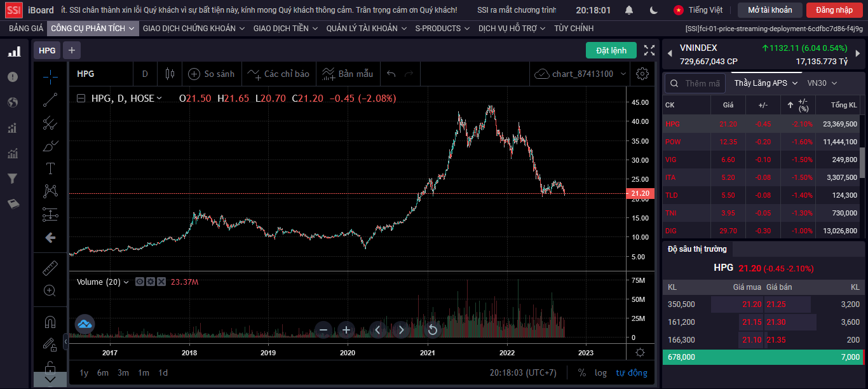The height and width of the screenshot is (389, 868).
Task: Click So sánh compare button
Action: click(x=212, y=74)
